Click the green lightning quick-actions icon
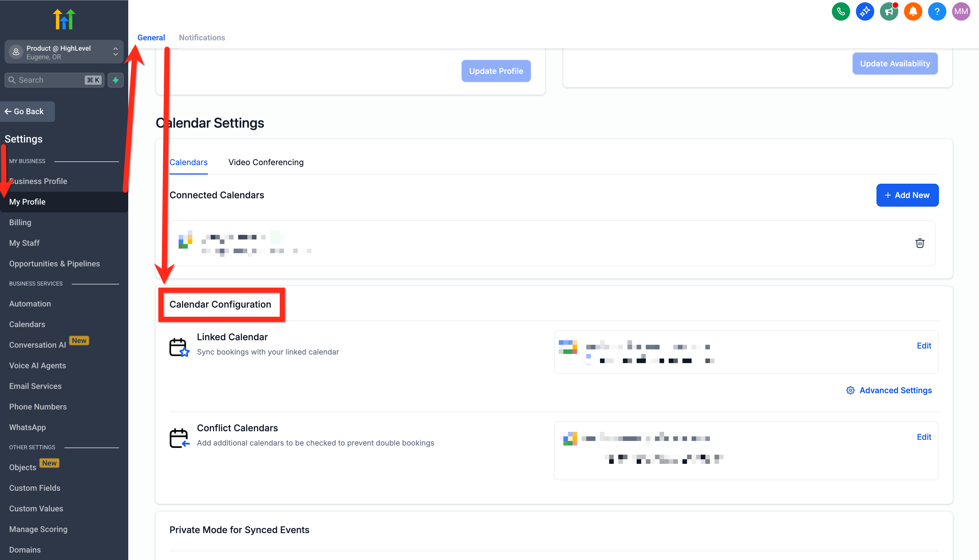Screen dimensions: 979x560 coord(115,80)
